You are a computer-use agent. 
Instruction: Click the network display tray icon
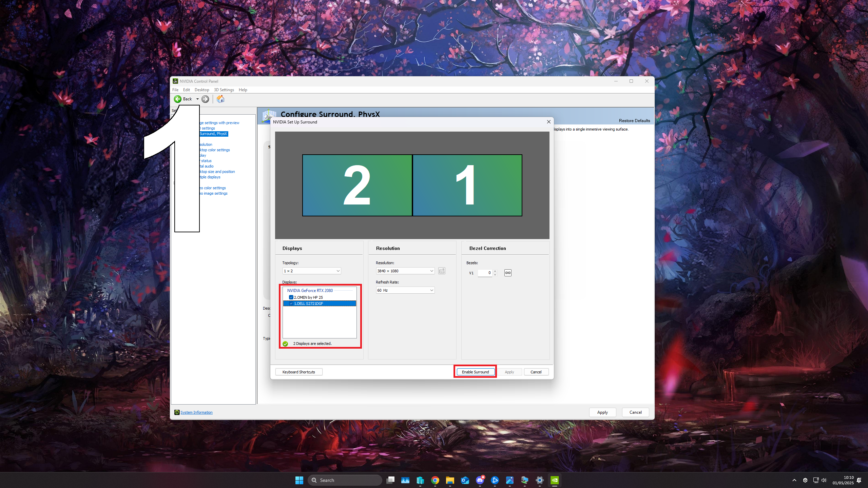click(x=816, y=480)
